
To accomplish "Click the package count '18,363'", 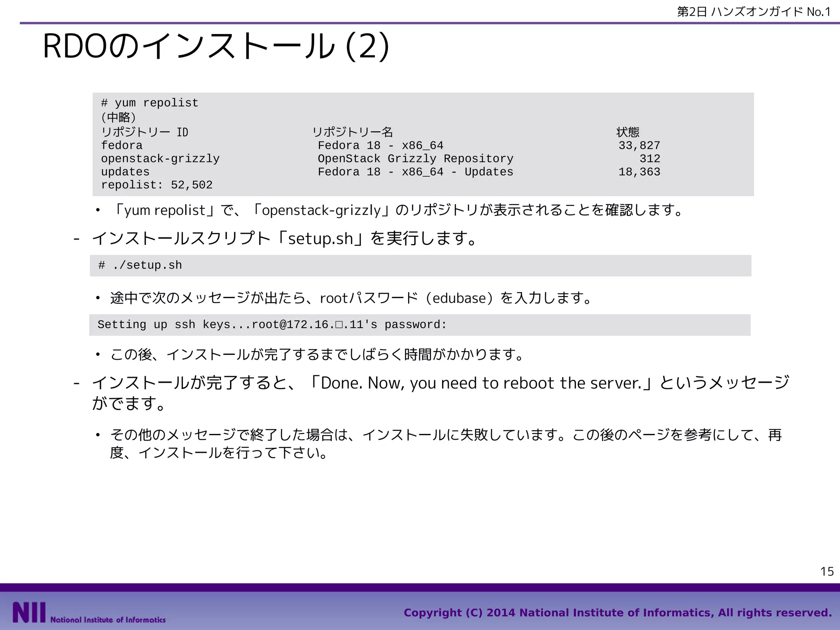I will (639, 172).
